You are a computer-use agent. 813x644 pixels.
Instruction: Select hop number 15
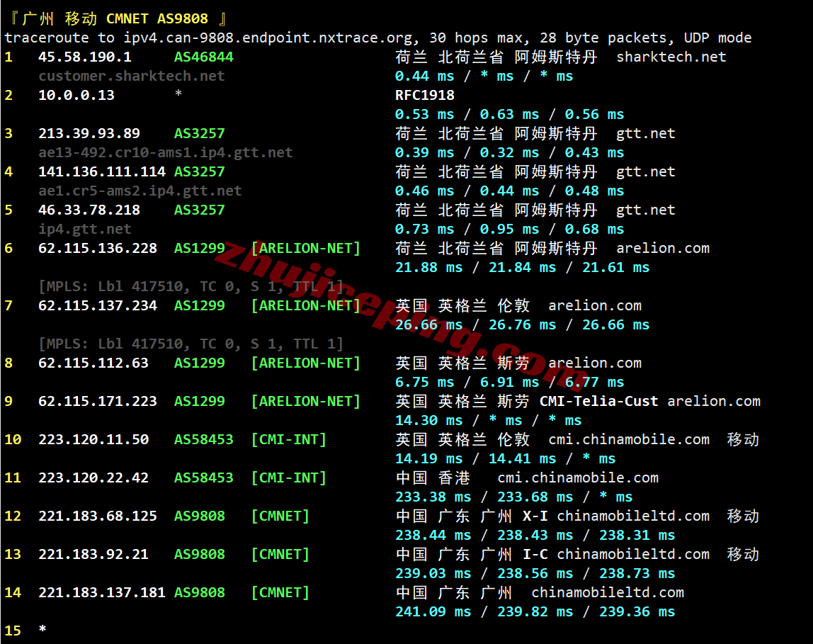(x=13, y=631)
